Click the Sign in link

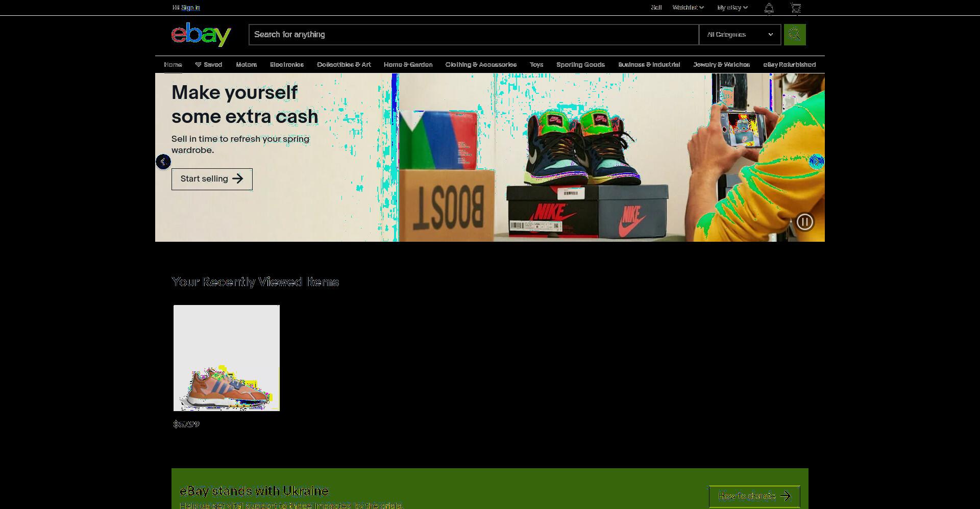[190, 8]
